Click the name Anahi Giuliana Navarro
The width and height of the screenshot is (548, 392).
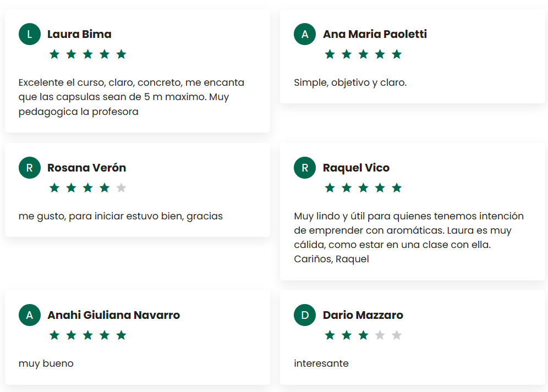(113, 315)
